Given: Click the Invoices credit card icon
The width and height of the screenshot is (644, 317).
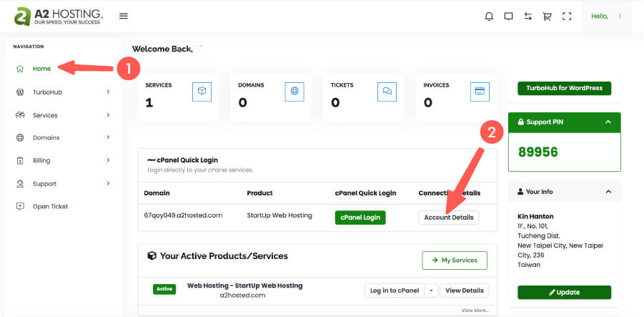Looking at the screenshot, I should click(480, 91).
